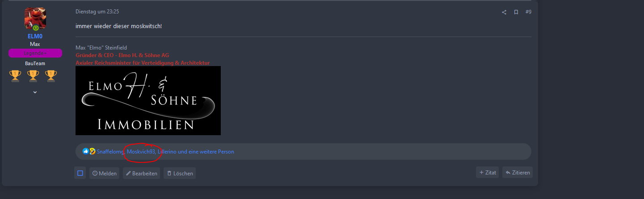Click the first trophy icon
Screen dimensions: 644x199
[x=15, y=76]
